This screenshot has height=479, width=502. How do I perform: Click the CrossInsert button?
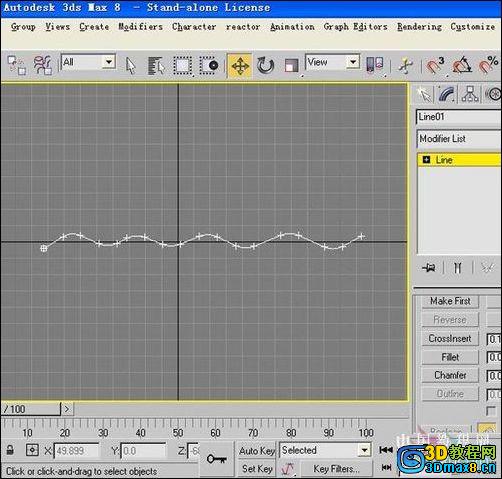coord(450,338)
